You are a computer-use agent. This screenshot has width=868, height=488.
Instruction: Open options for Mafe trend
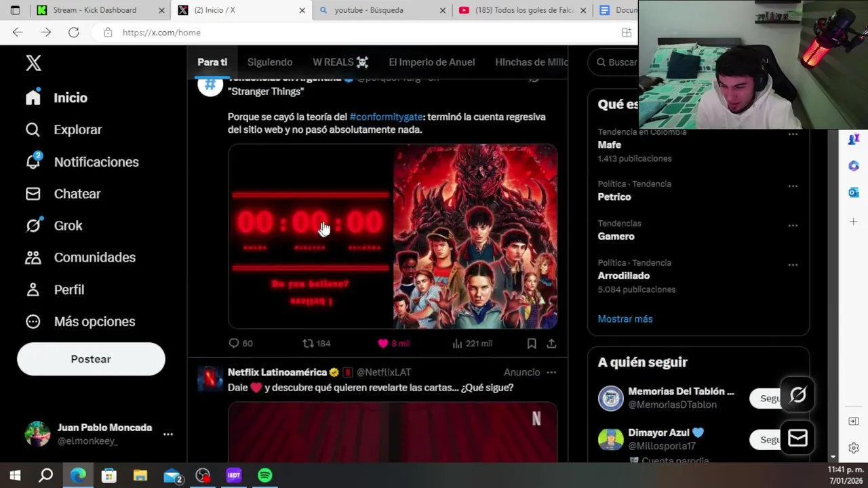point(793,134)
